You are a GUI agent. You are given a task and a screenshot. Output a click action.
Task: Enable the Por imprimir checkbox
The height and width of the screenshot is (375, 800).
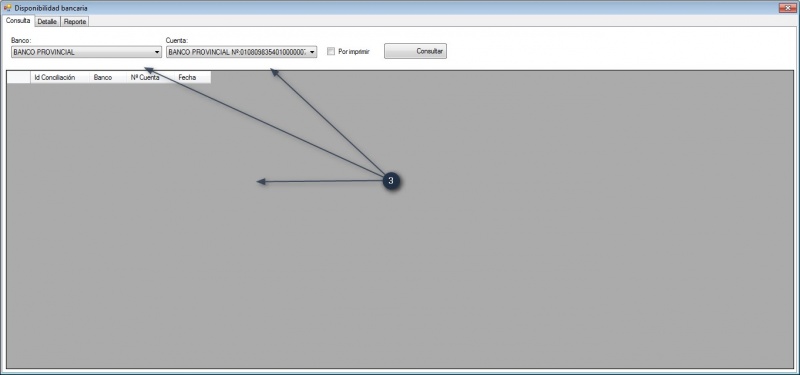point(331,52)
